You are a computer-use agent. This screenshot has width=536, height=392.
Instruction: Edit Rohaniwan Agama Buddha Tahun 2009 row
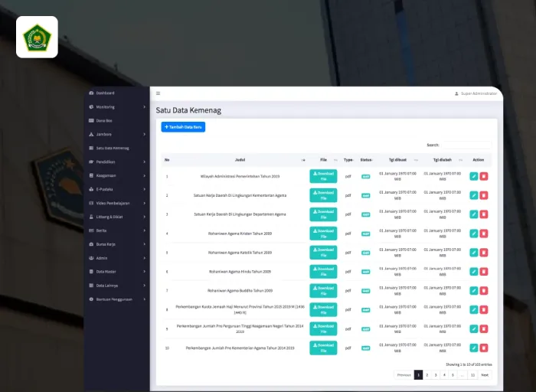click(x=473, y=291)
